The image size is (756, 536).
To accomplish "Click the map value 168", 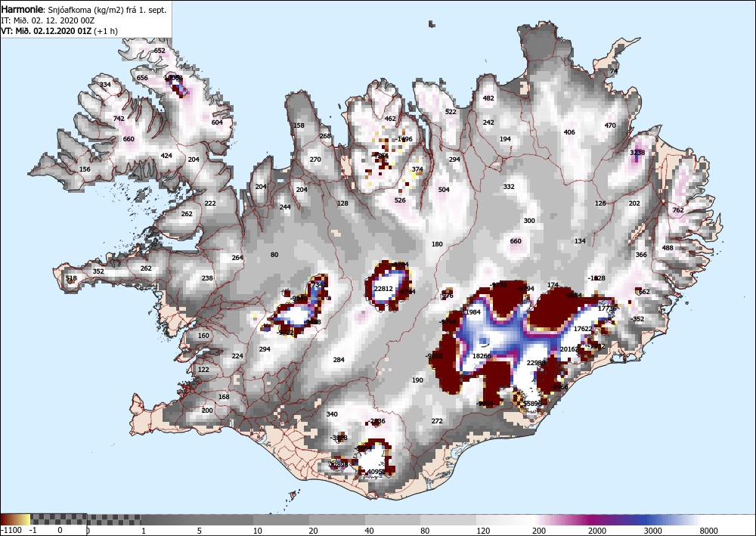I will click(224, 397).
